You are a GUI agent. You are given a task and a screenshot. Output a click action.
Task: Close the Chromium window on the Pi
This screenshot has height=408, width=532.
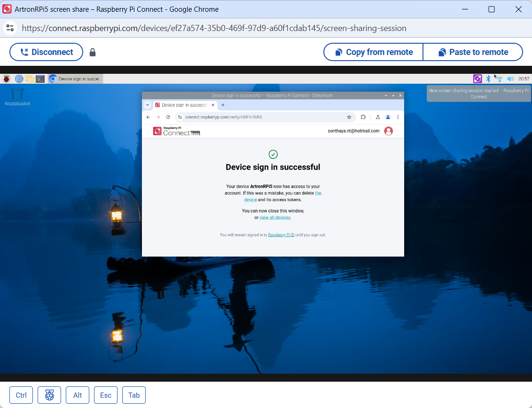point(400,95)
